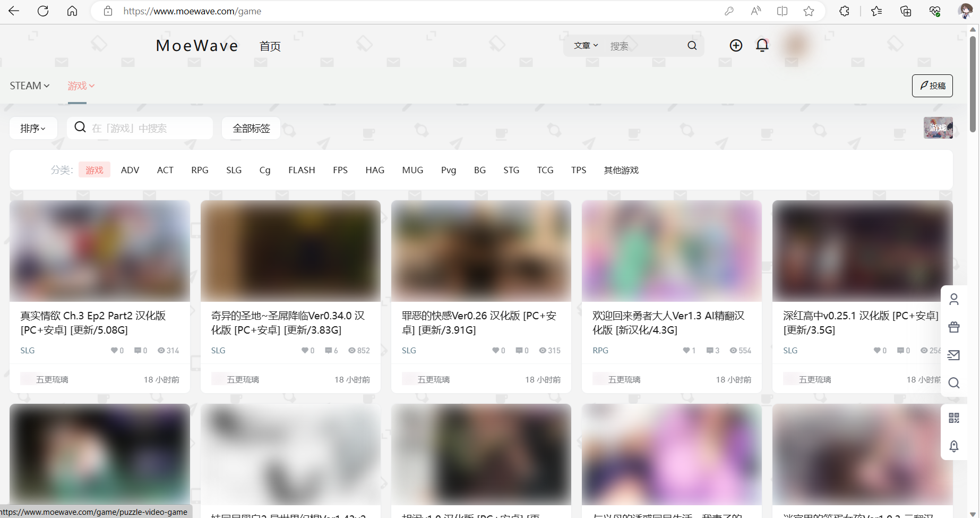Open the 文章 search type dropdown
Viewport: 980px width, 518px height.
[586, 46]
